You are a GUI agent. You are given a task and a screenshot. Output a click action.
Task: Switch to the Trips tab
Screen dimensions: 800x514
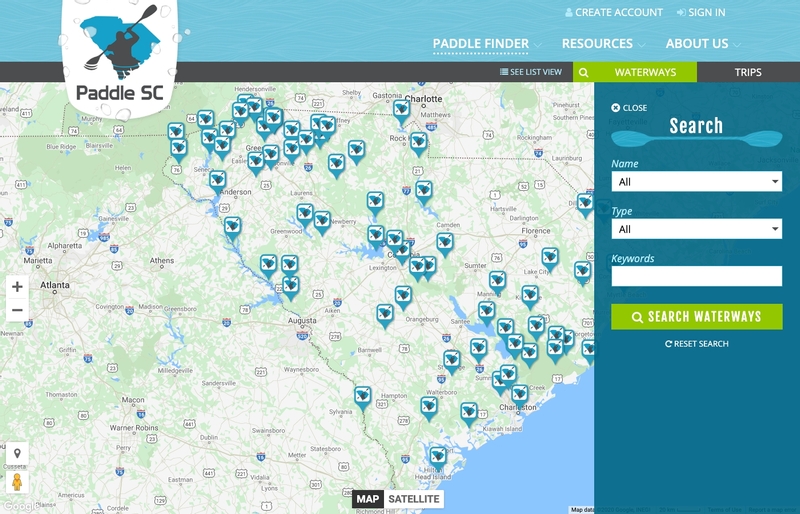click(x=748, y=72)
